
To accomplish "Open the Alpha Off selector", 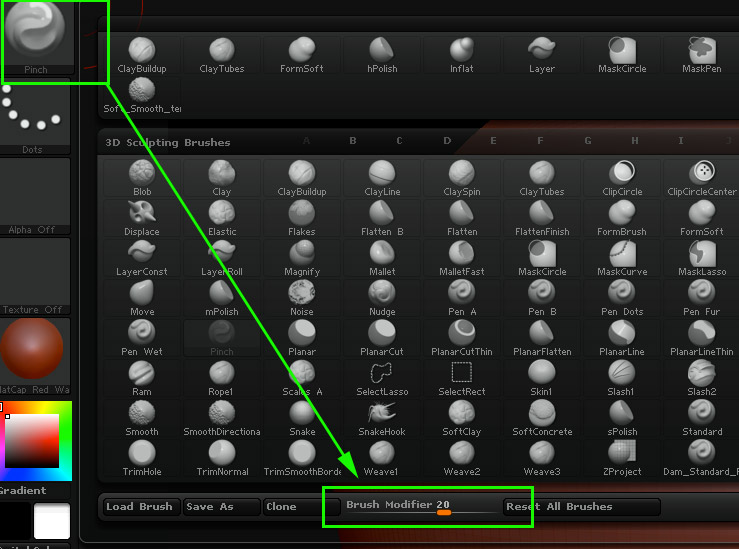I will (34, 197).
